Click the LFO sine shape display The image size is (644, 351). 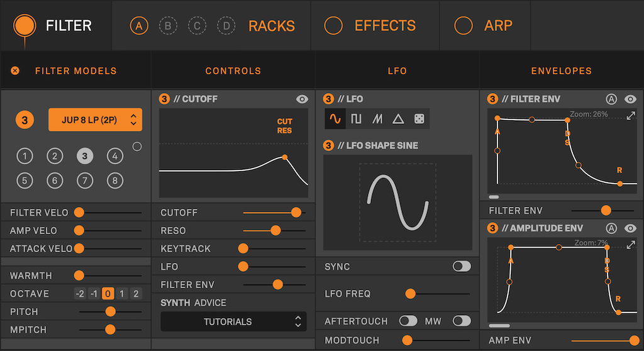[x=397, y=203]
